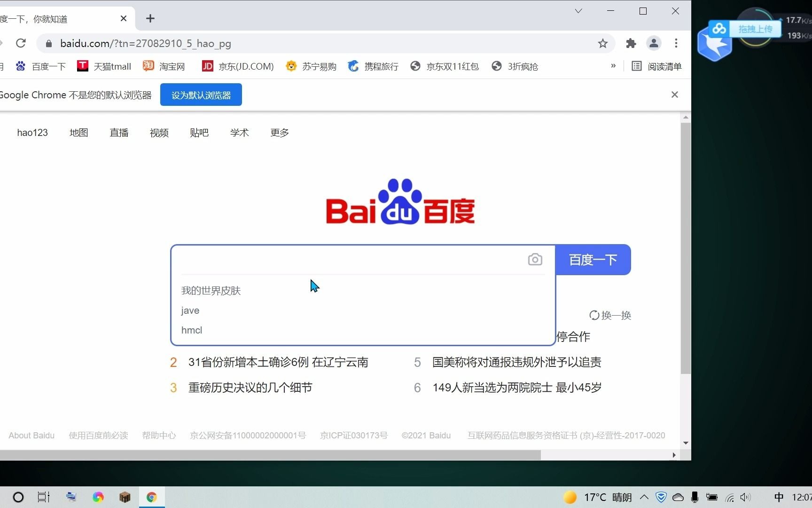Screen dimensions: 812x508
Task: Open the Chrome three-dot menu
Action: [x=676, y=43]
